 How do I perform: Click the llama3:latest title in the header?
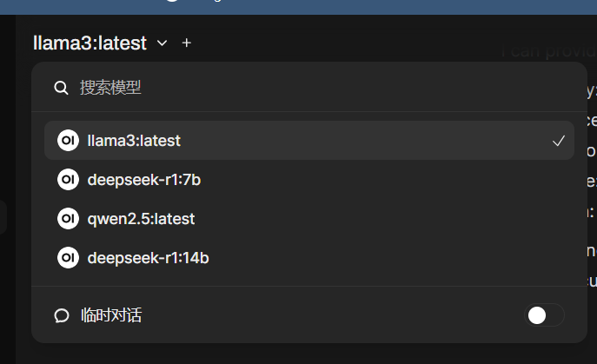90,43
